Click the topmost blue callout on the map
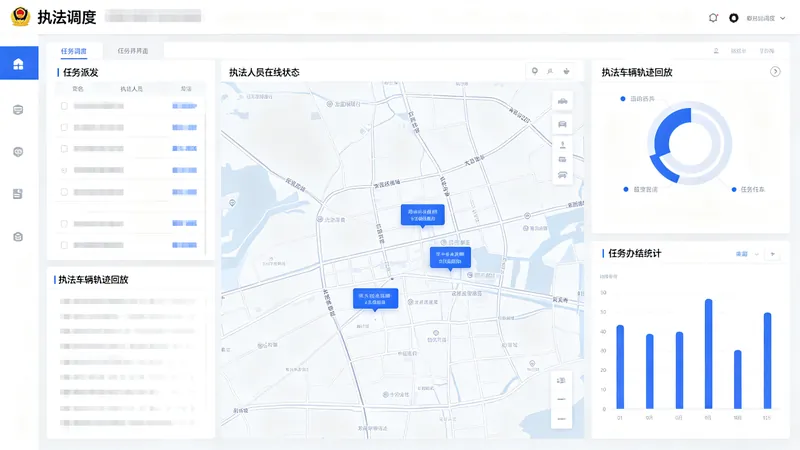 click(x=422, y=215)
